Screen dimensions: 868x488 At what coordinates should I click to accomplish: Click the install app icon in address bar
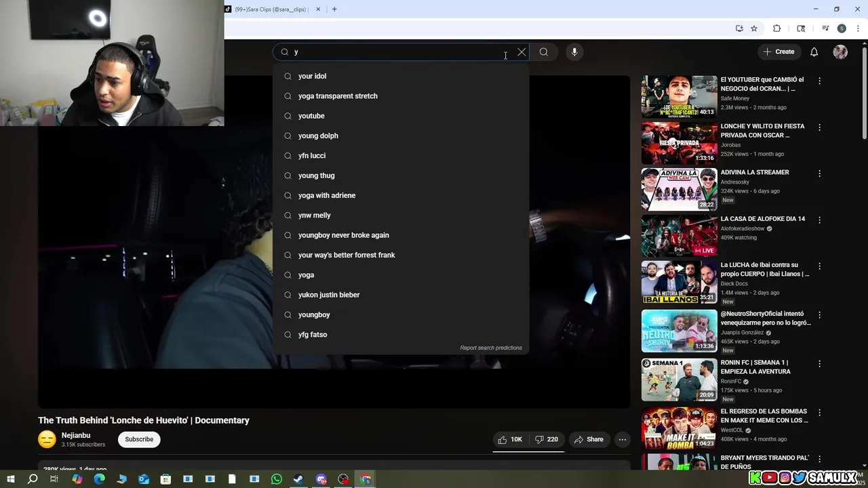point(739,28)
